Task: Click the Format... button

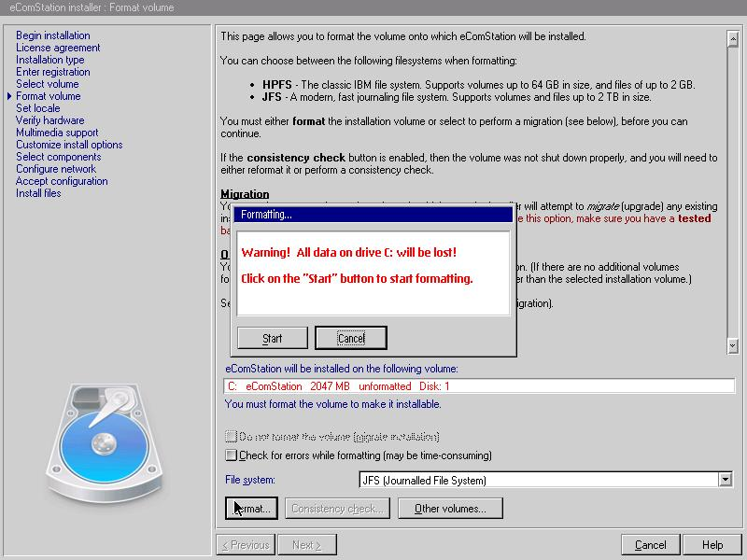Action: click(251, 509)
